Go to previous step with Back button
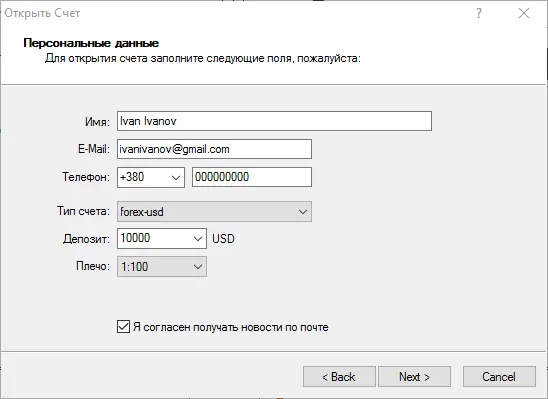548x399 pixels. [339, 377]
